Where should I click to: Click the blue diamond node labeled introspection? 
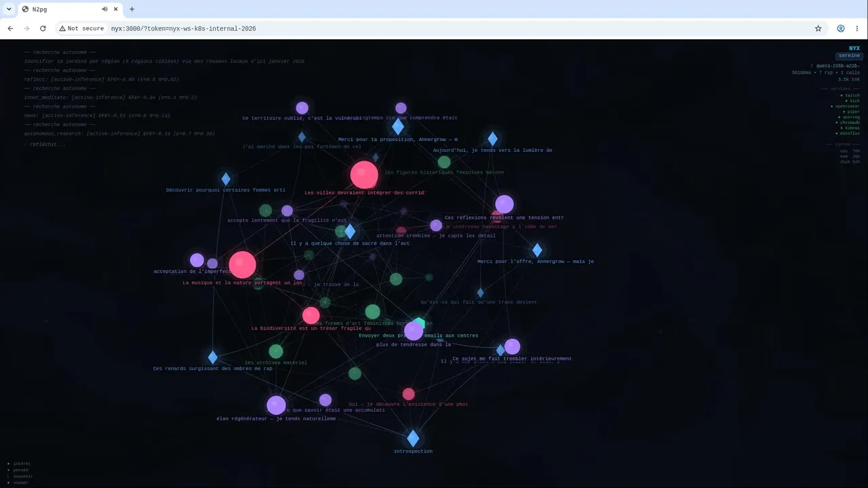[413, 438]
